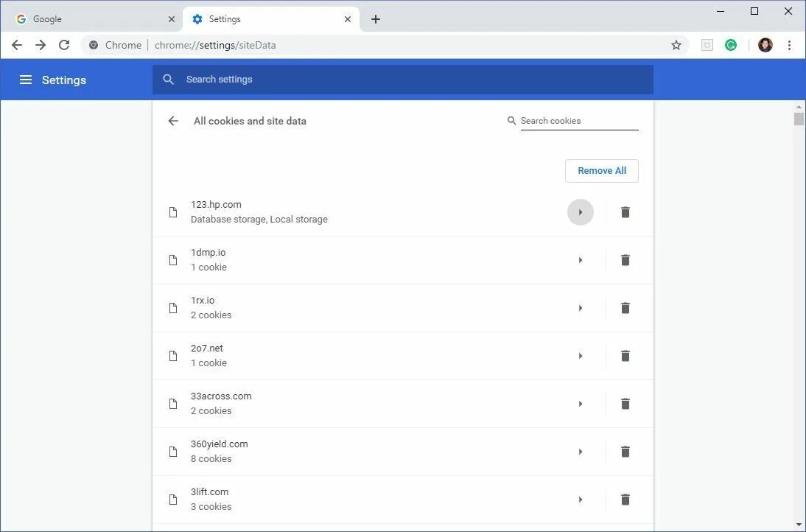Click the 3lift.com site name
This screenshot has height=532, width=806.
click(x=209, y=491)
